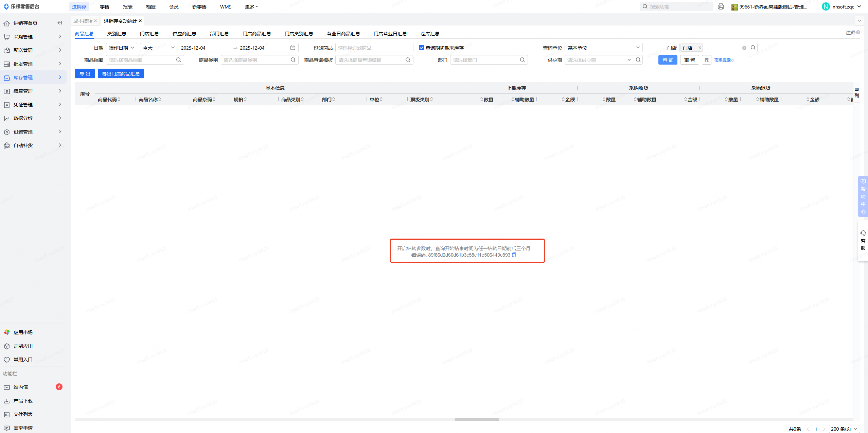Expand the 200 条/页 page size selector

(x=844, y=429)
